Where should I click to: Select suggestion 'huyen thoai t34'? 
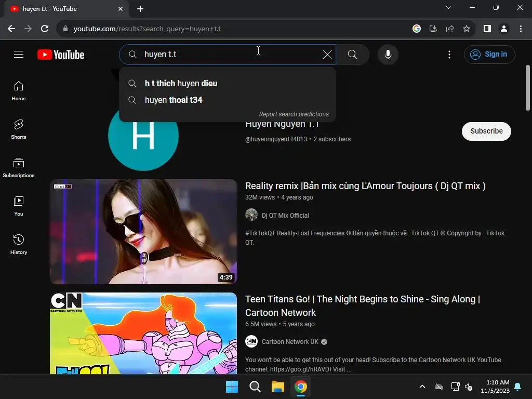coord(228,100)
